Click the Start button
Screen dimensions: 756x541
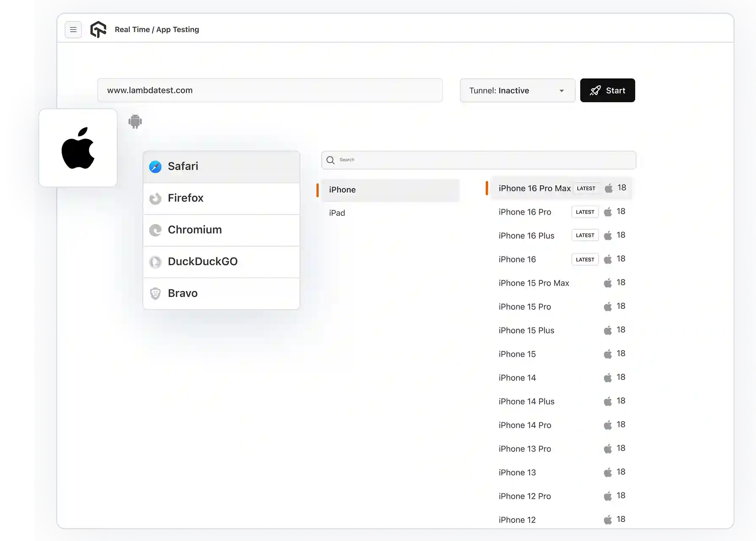[607, 90]
